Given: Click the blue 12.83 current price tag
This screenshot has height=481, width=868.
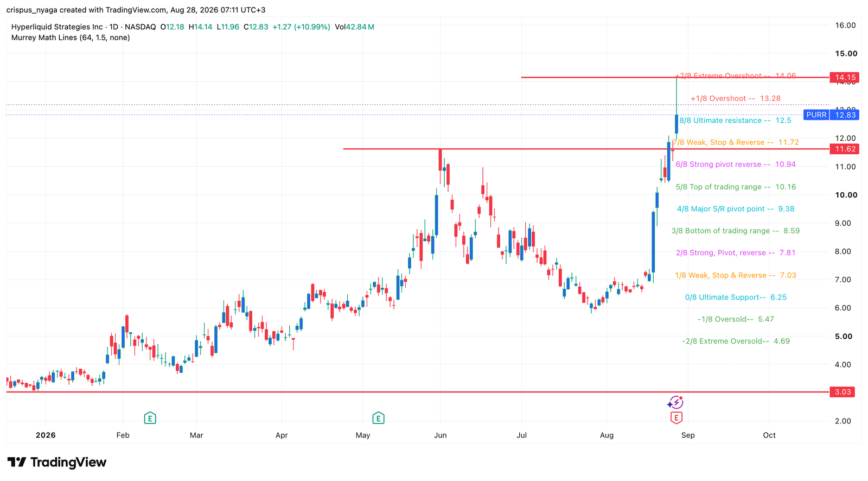Looking at the screenshot, I should [x=845, y=115].
